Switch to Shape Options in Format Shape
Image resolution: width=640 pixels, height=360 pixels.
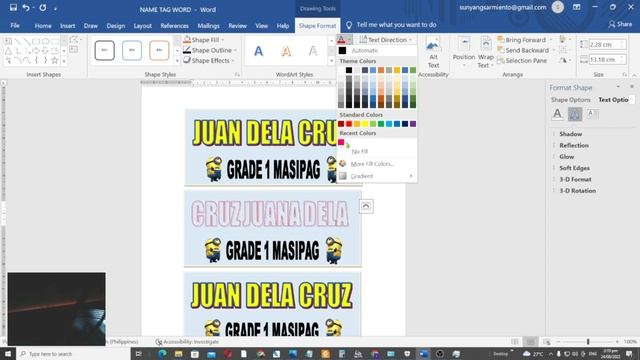tap(571, 100)
